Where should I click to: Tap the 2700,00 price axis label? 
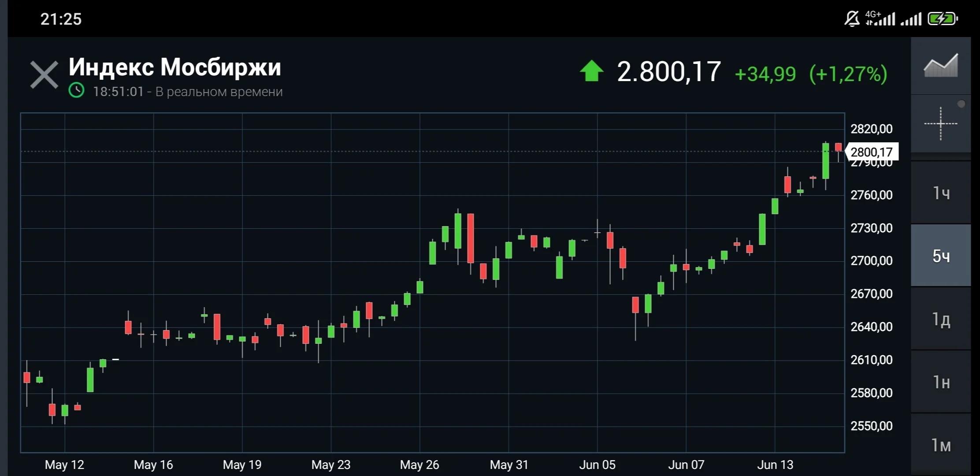point(871,260)
